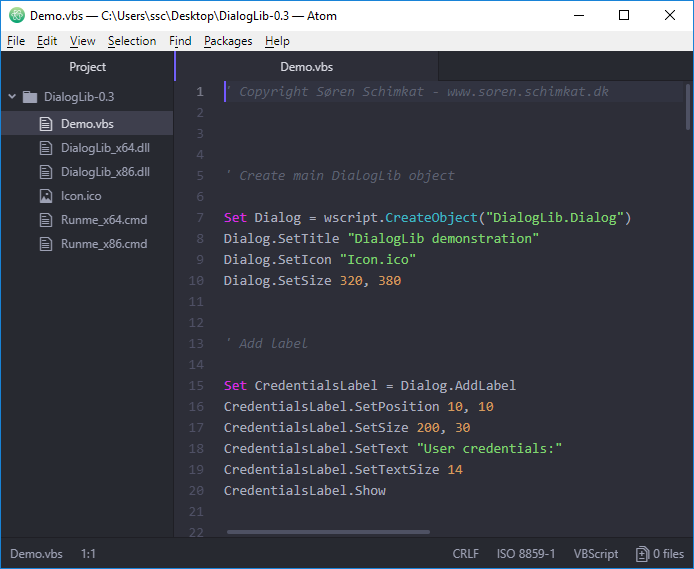Click the 1:1 cursor position indicator
694x569 pixels.
click(88, 554)
